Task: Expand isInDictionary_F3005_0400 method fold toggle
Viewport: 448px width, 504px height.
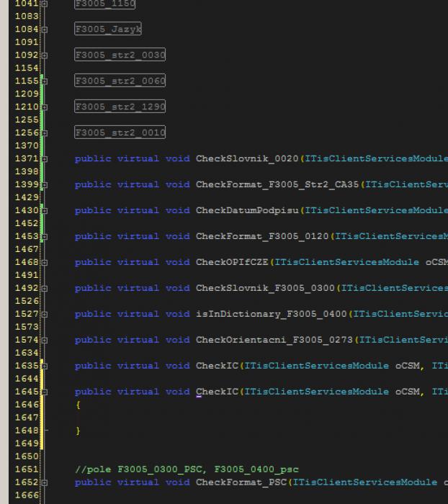Action: 45,315
